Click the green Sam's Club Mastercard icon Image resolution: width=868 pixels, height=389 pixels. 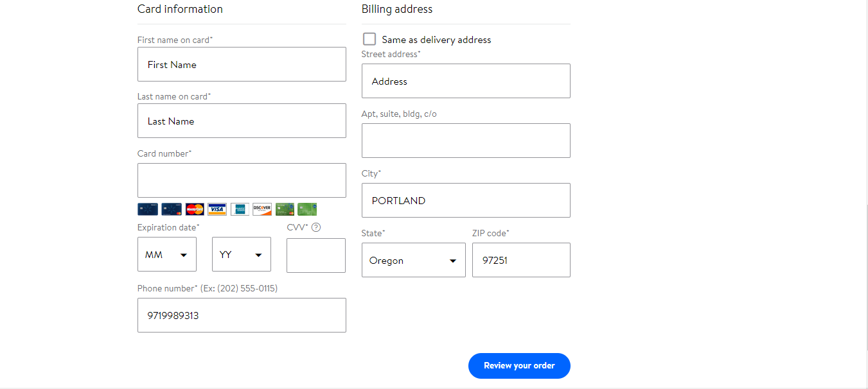(x=285, y=209)
